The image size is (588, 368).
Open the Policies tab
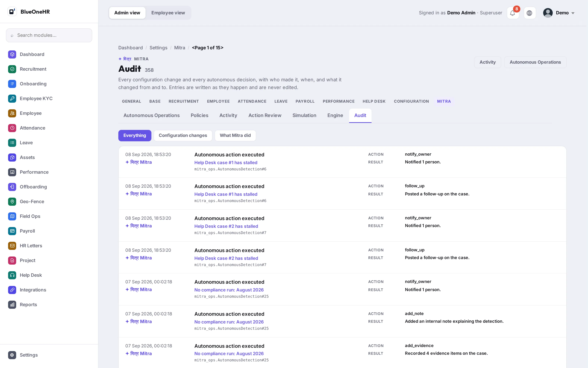pyautogui.click(x=200, y=115)
